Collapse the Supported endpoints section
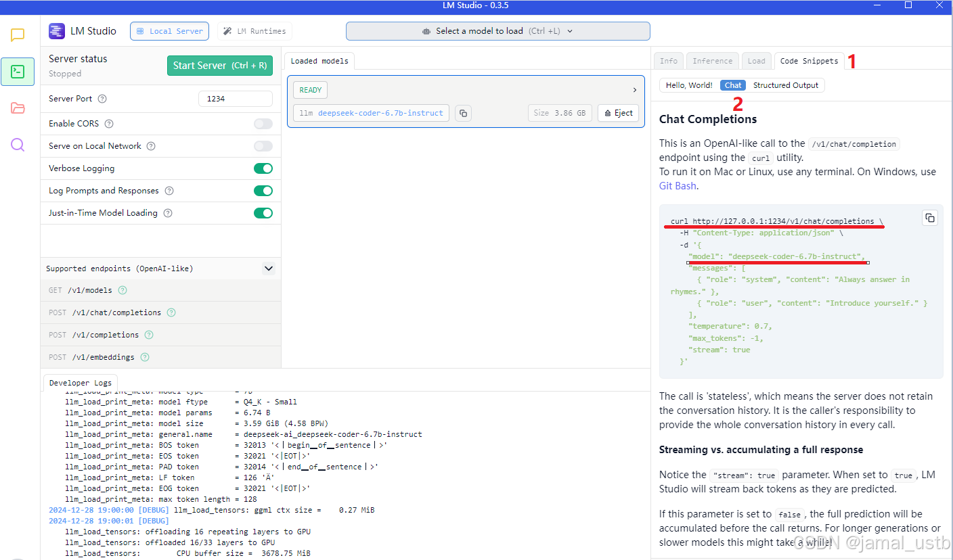 (269, 268)
